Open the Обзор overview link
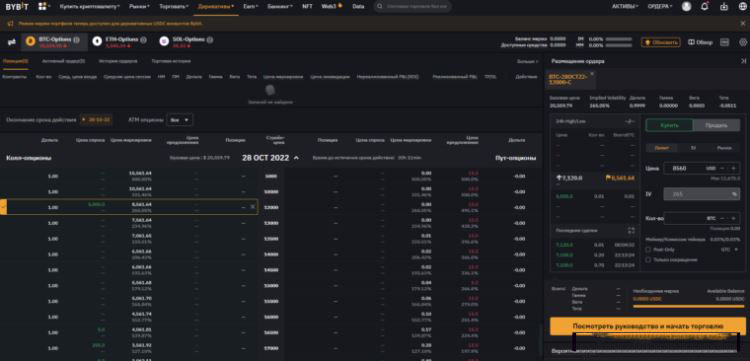750x361 pixels. coord(700,42)
